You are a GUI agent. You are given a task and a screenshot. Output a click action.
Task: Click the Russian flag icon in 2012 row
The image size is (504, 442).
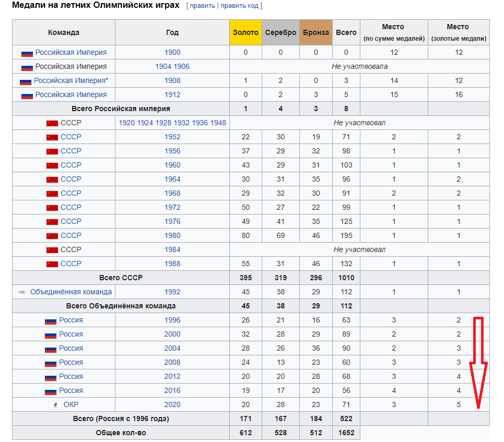coord(51,377)
